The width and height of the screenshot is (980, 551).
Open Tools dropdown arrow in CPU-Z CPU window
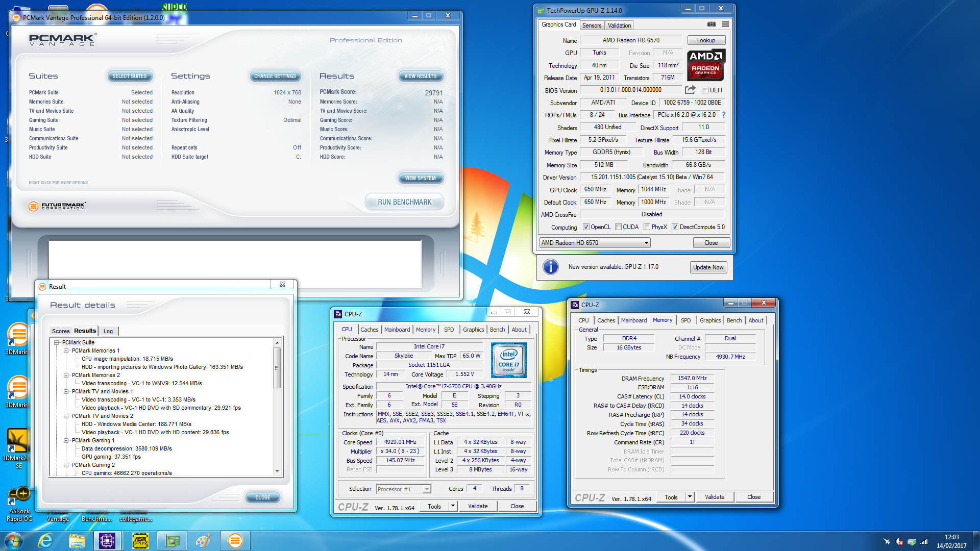coord(452,506)
